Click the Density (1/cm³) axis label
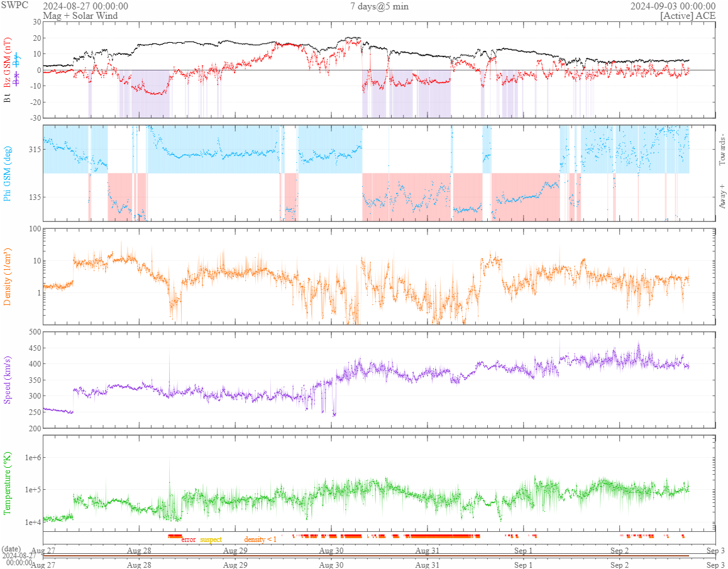 coord(7,277)
